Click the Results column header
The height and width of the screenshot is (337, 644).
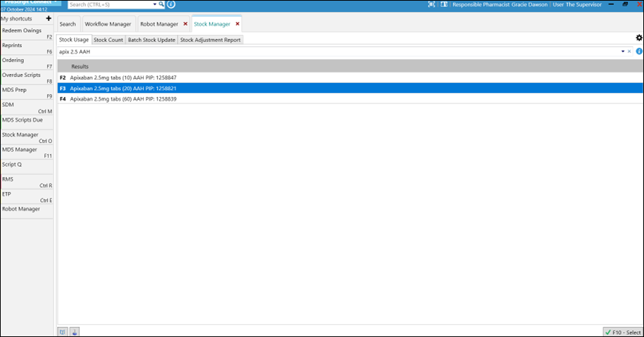[x=350, y=66]
